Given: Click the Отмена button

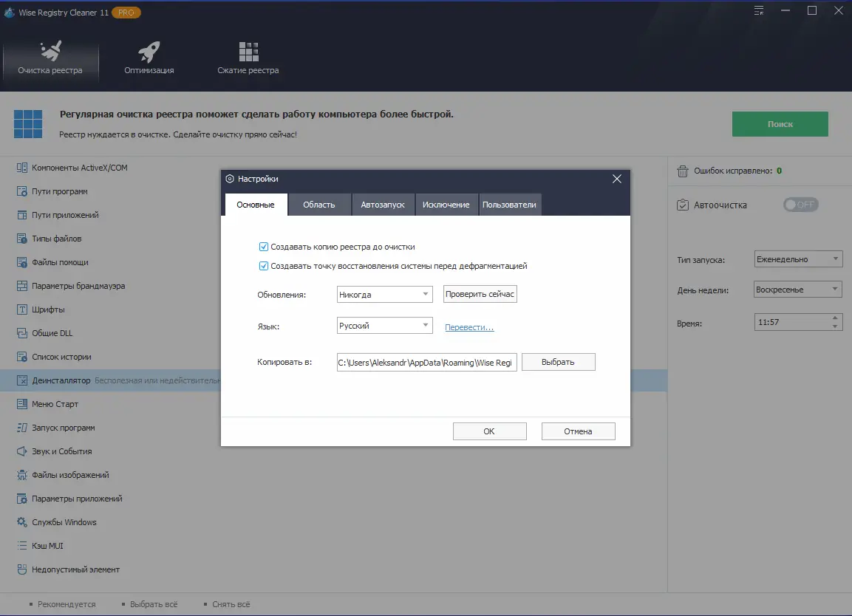Looking at the screenshot, I should click(x=578, y=431).
